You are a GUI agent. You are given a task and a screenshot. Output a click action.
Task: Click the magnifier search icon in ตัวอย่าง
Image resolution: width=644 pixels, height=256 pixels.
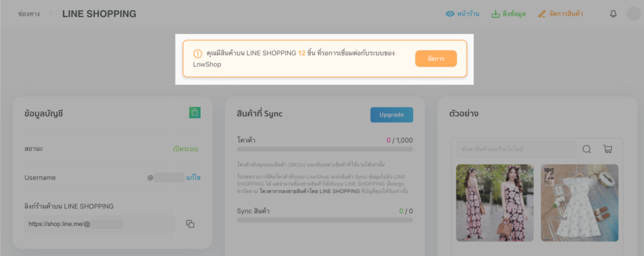(x=587, y=149)
